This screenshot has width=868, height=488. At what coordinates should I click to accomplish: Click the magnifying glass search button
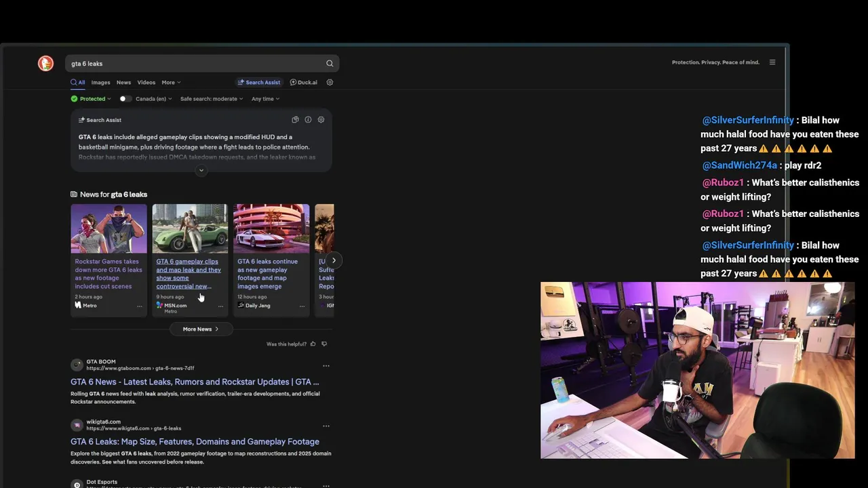point(330,64)
